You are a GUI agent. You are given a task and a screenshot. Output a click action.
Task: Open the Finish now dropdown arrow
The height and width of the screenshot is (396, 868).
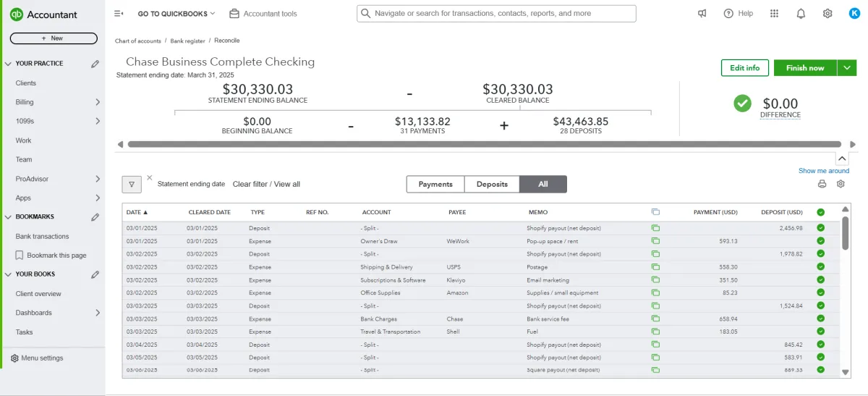coord(847,68)
